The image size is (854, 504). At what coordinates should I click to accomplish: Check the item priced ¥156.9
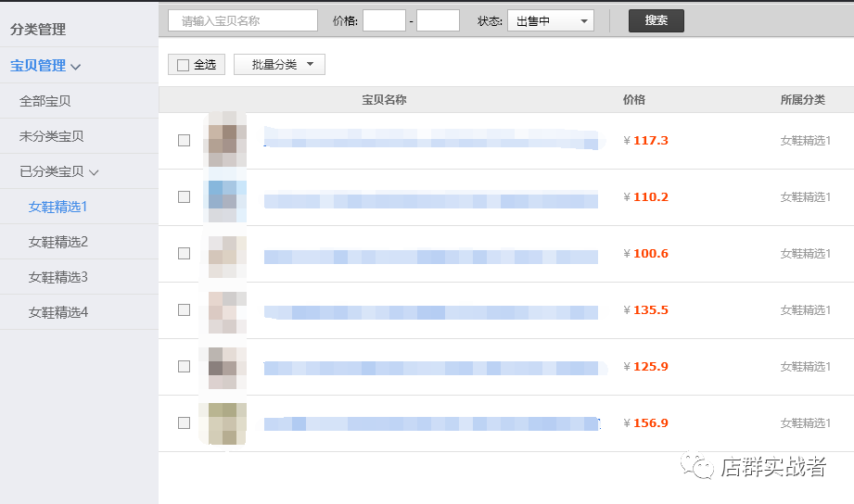(185, 423)
